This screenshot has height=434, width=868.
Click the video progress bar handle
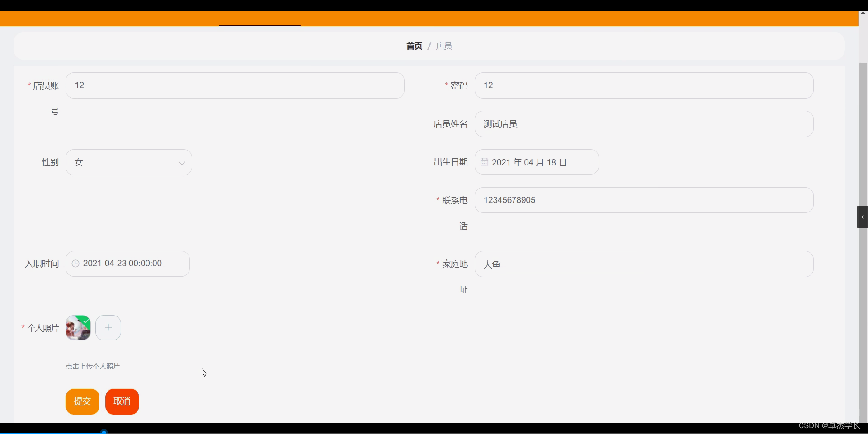104,432
